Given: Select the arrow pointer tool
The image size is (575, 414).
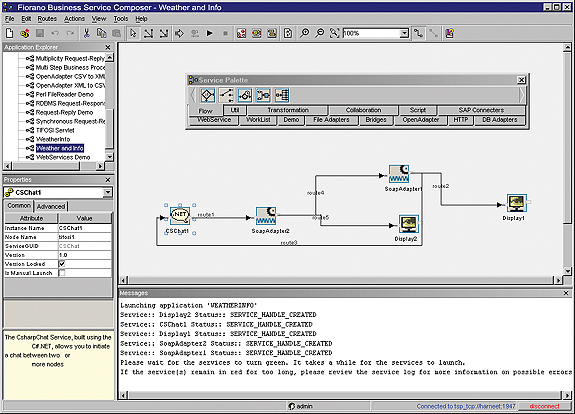Looking at the screenshot, I should point(133,33).
